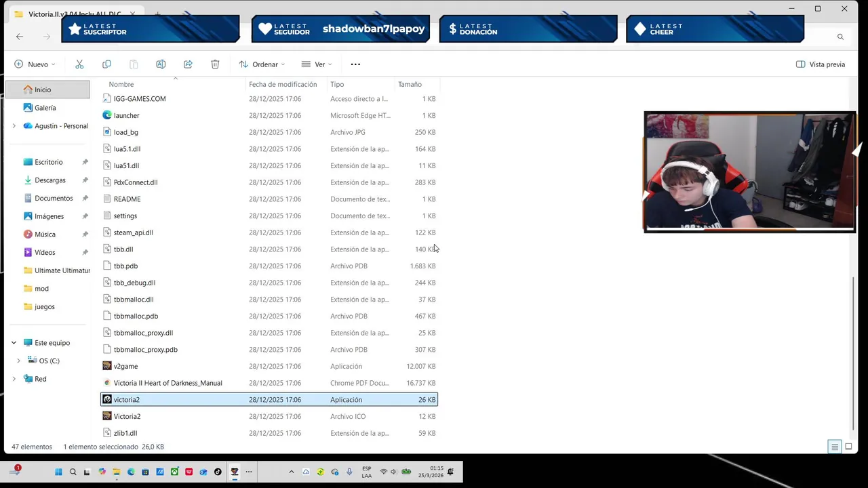Screen dimensions: 868x488
Task: Open Microsoft Store on the taskbar
Action: point(146,472)
